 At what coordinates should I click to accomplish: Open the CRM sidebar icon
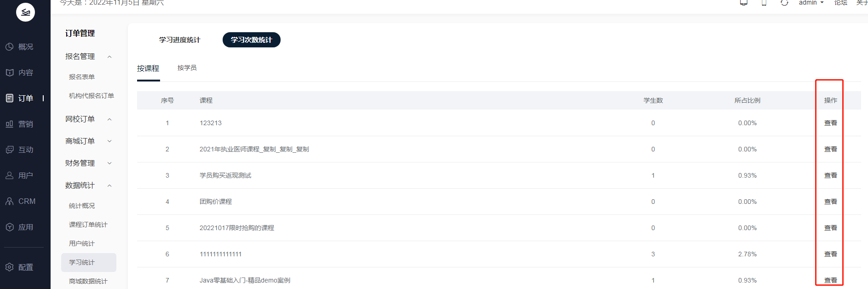10,202
